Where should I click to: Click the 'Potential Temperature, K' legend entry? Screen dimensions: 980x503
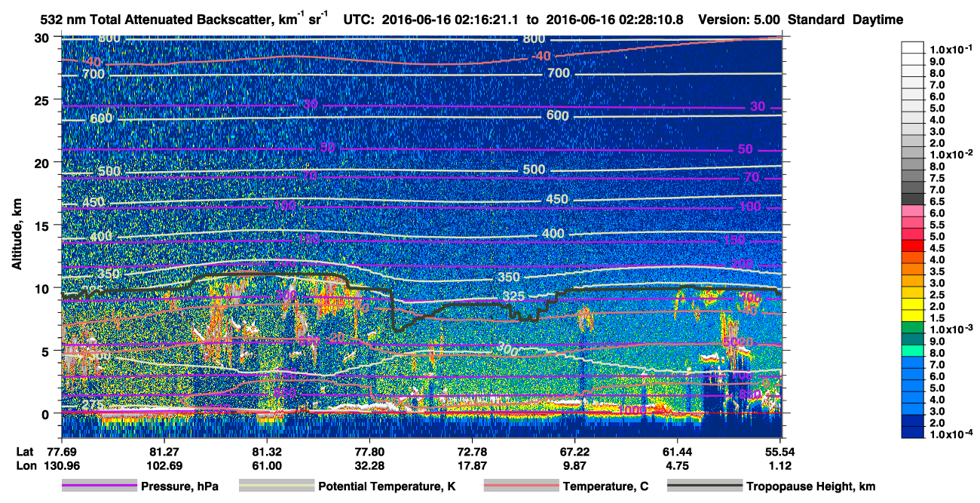[387, 486]
